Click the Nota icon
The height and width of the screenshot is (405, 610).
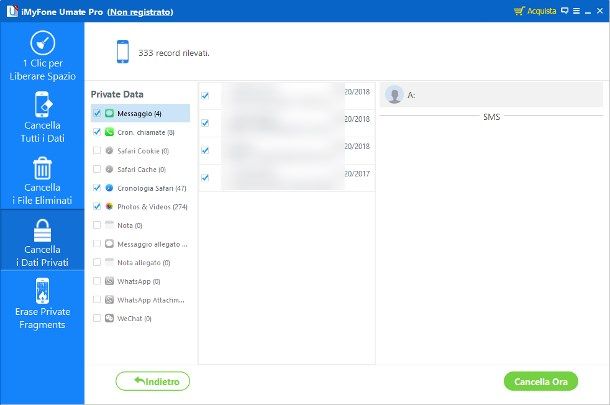tap(109, 225)
